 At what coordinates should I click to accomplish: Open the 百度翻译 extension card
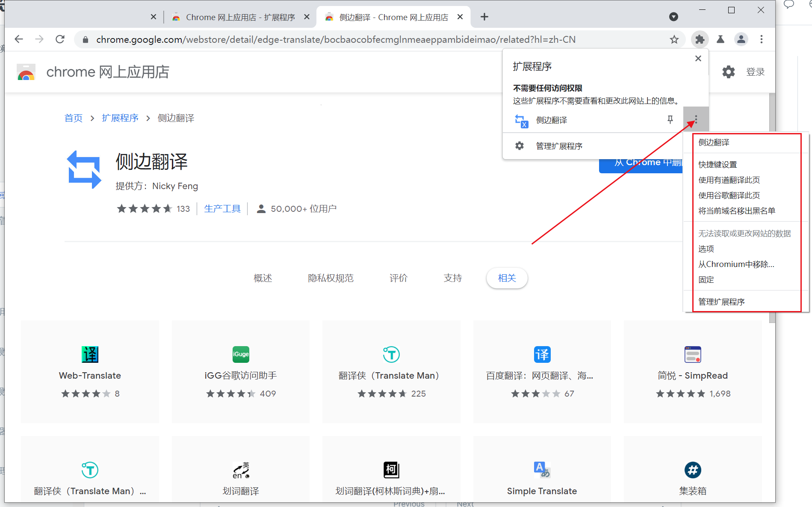pos(542,372)
